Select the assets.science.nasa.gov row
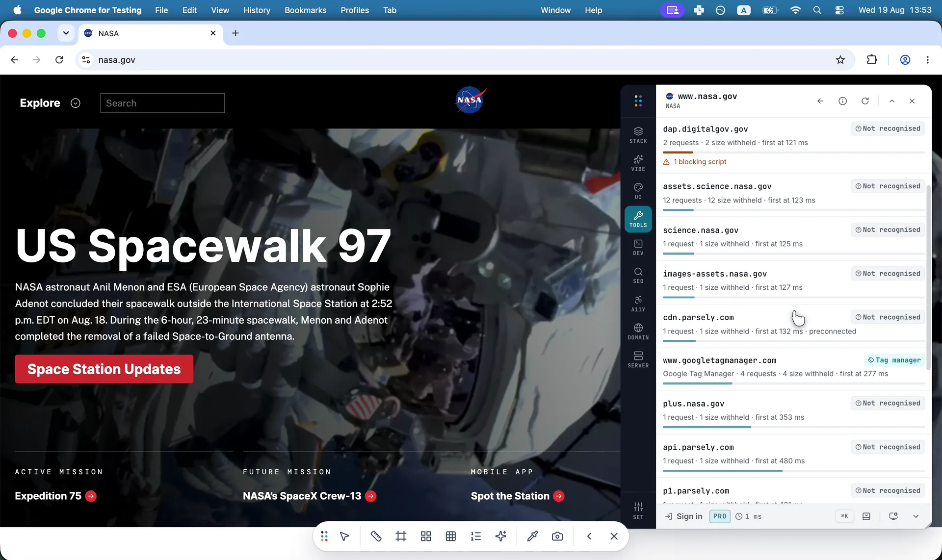The width and height of the screenshot is (942, 560). [793, 194]
